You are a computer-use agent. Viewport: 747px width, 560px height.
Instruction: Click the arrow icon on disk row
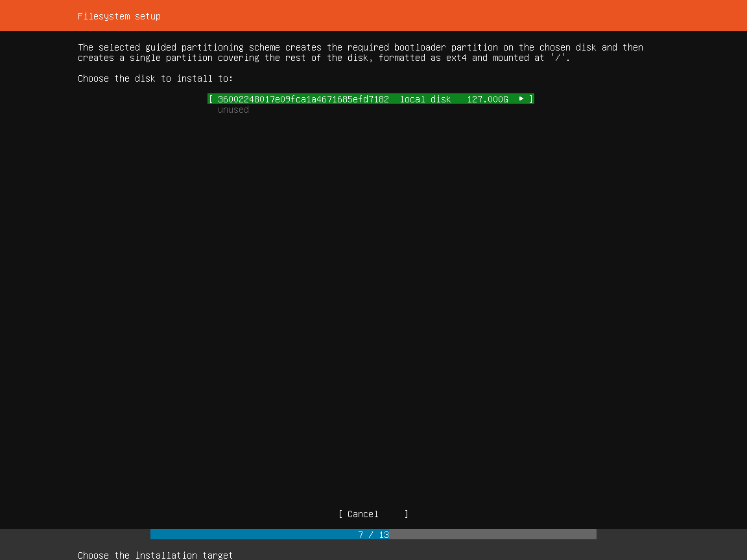click(521, 99)
